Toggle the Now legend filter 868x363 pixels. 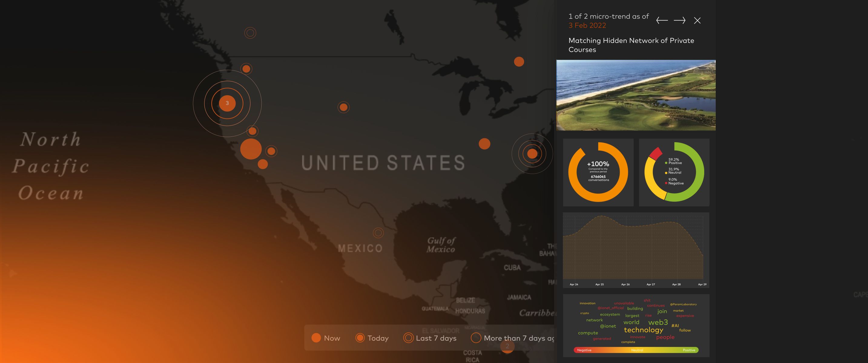(325, 338)
